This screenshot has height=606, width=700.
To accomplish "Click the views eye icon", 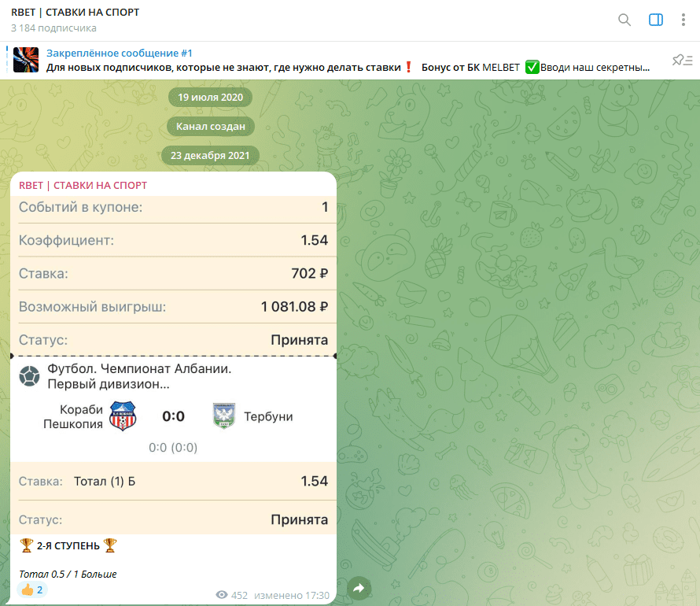I will 222,596.
